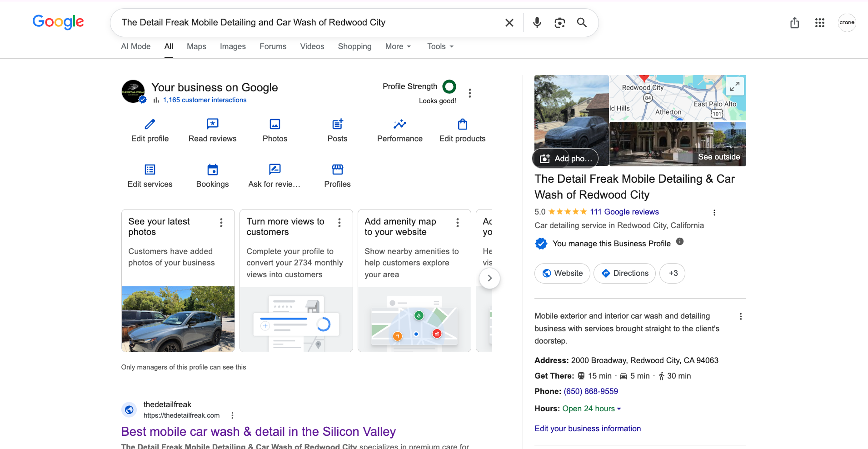Switch to AI Mode tab
Viewport: 868px width, 449px height.
(x=136, y=46)
